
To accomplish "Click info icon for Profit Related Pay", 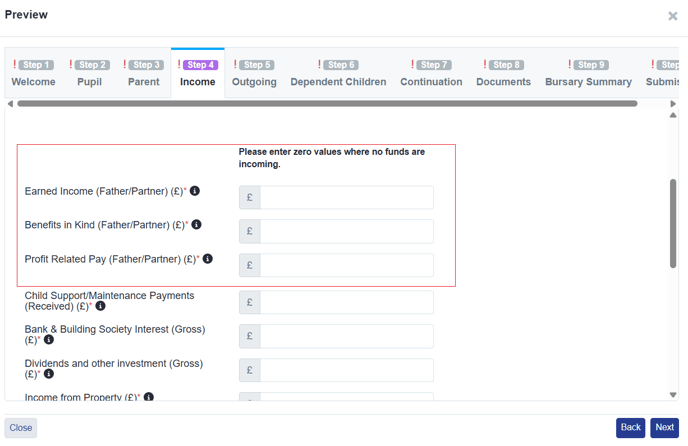I will click(208, 259).
